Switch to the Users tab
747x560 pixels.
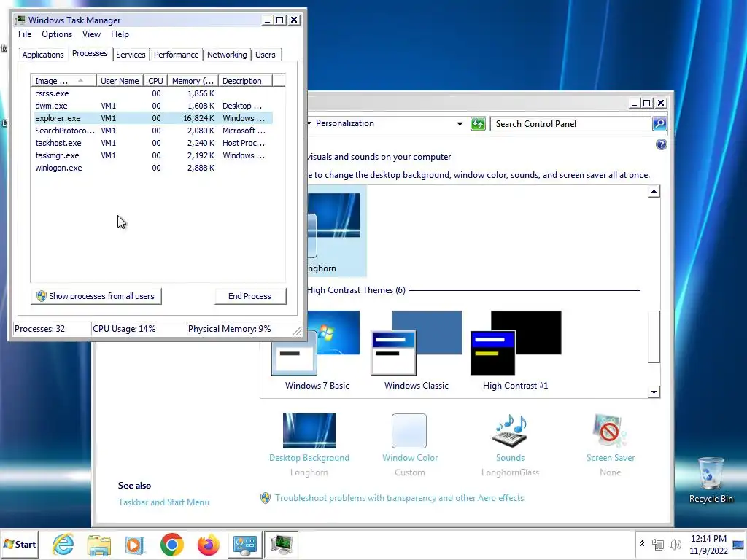(265, 55)
